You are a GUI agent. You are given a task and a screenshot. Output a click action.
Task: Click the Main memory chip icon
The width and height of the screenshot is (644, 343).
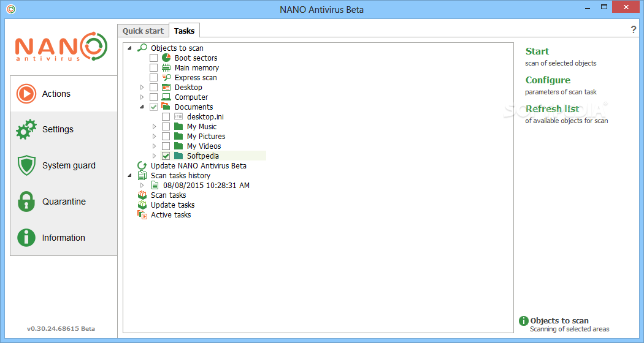point(166,68)
